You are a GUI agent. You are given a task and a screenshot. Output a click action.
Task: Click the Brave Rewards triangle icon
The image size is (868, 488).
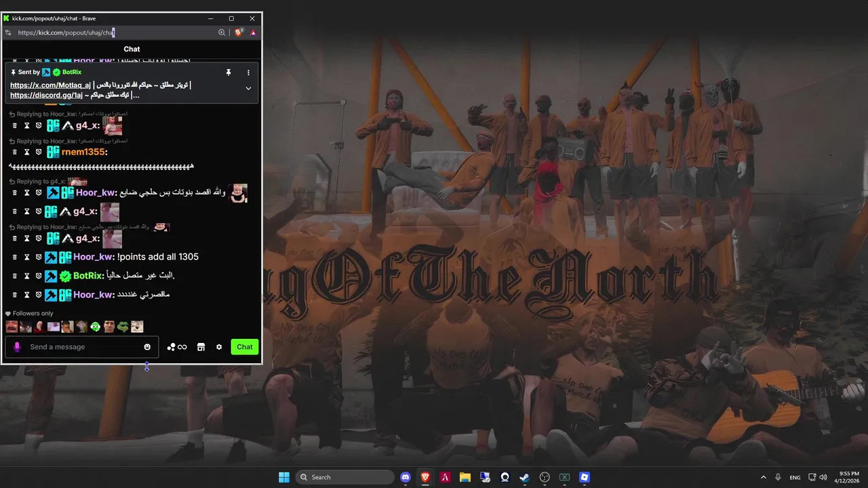[253, 33]
